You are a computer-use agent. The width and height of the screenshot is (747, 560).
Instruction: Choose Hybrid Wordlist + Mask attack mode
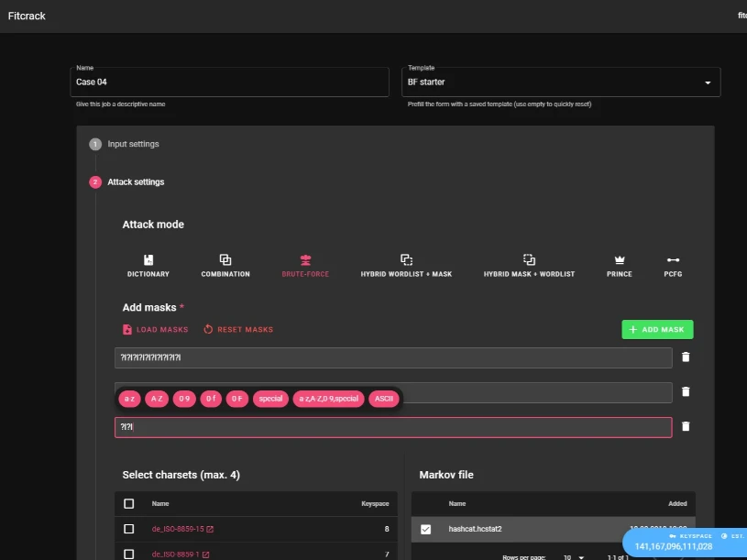[406, 260]
